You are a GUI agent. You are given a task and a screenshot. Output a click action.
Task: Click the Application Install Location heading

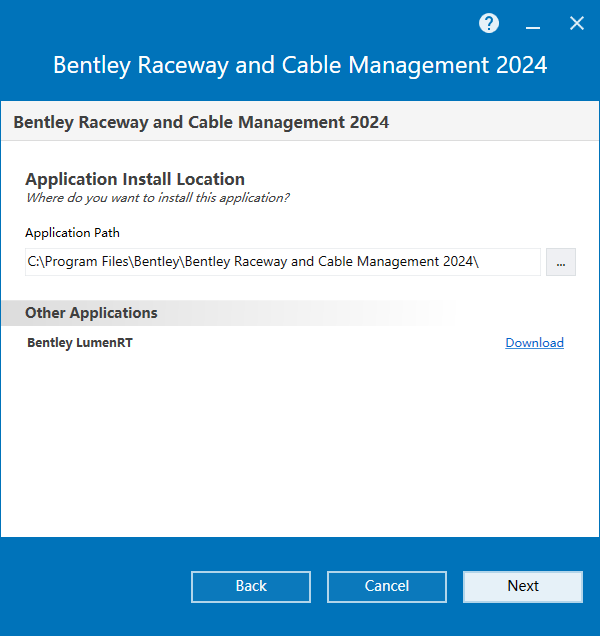(135, 179)
